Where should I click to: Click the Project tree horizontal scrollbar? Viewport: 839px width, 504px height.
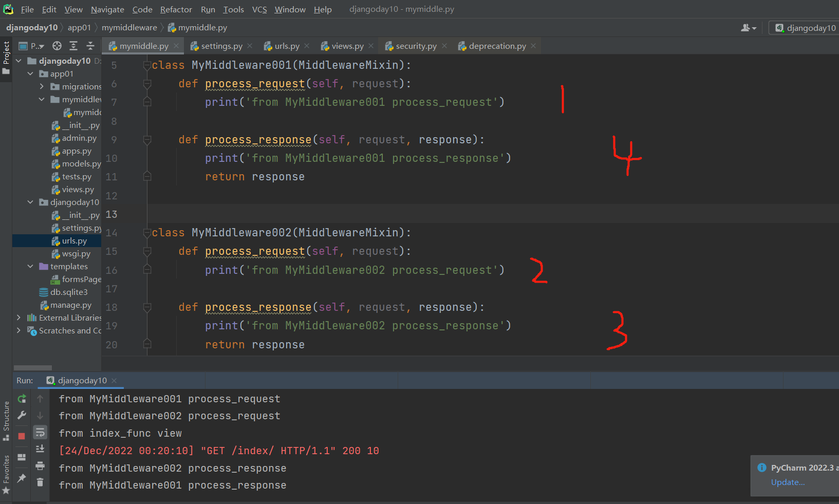(x=33, y=367)
